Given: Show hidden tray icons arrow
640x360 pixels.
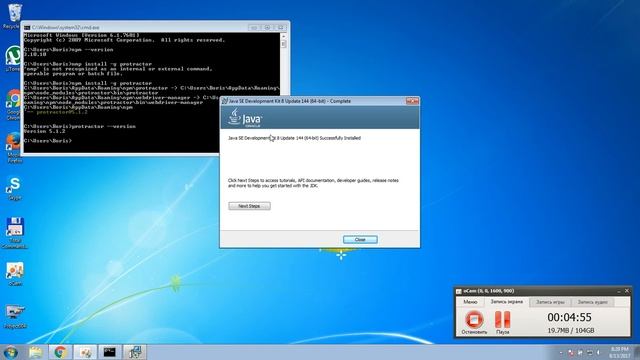Looking at the screenshot, I should [x=560, y=352].
